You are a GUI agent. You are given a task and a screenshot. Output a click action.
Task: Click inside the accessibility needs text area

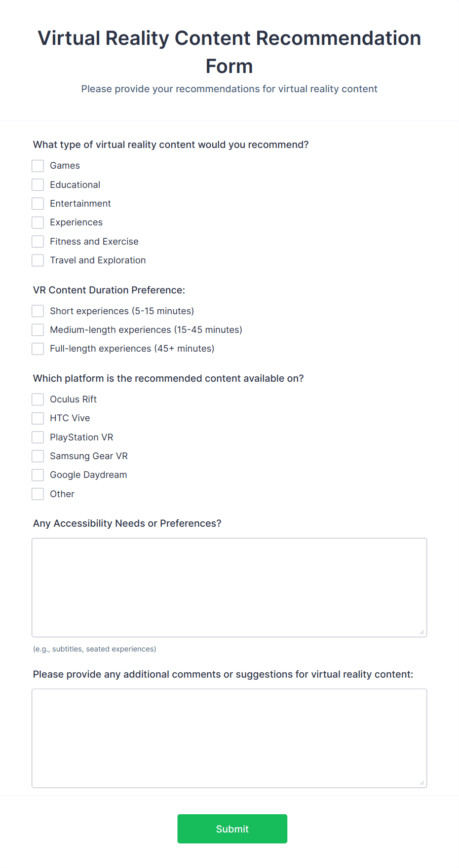coord(229,587)
